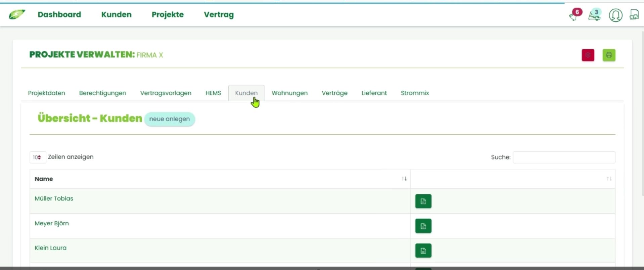Sort by the unnamed second column
This screenshot has width=644, height=270.
609,179
